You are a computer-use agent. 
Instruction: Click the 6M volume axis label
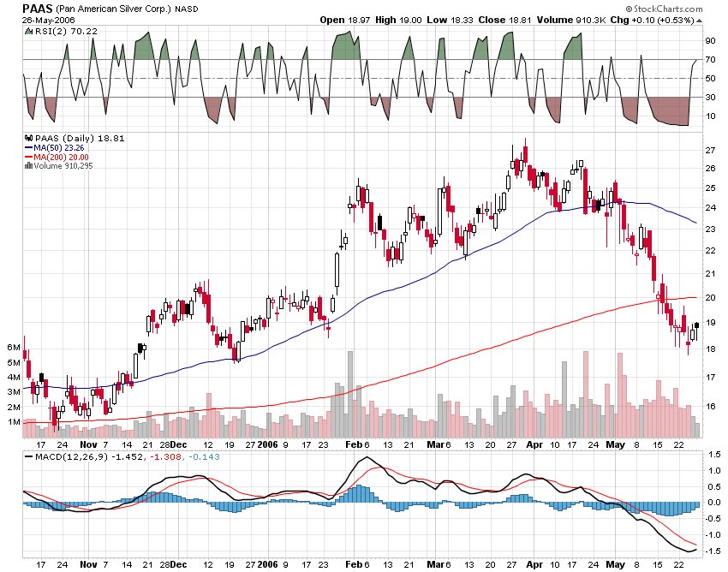coord(14,348)
